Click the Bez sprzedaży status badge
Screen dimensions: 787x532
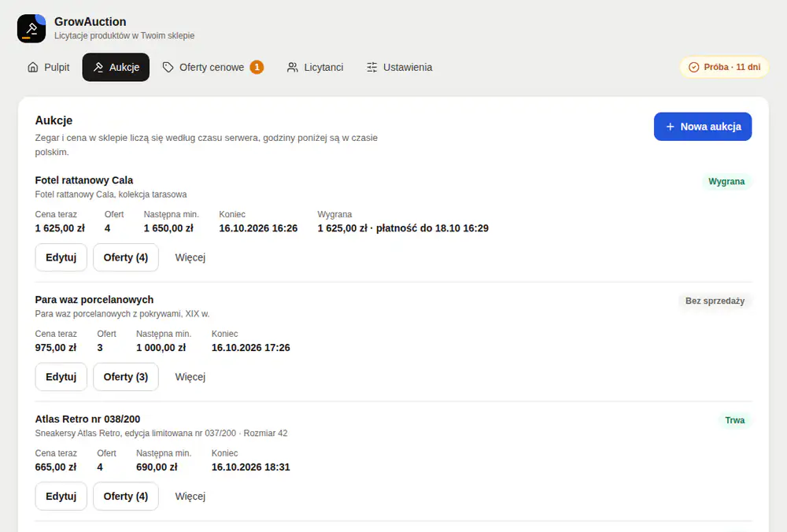coord(715,301)
